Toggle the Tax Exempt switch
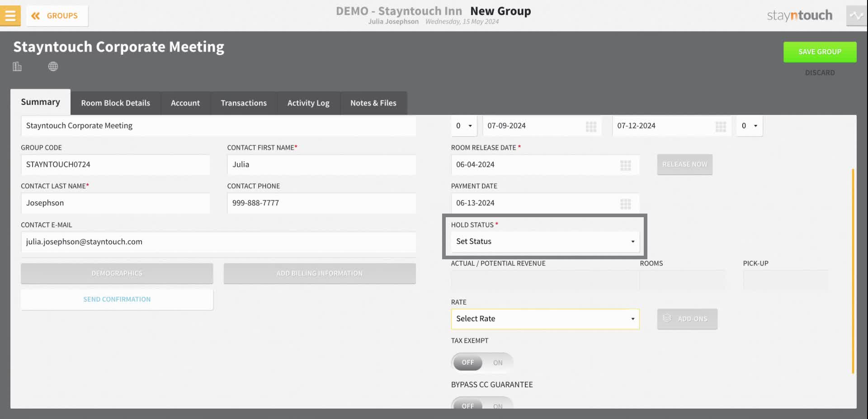Image resolution: width=868 pixels, height=419 pixels. coord(482,362)
